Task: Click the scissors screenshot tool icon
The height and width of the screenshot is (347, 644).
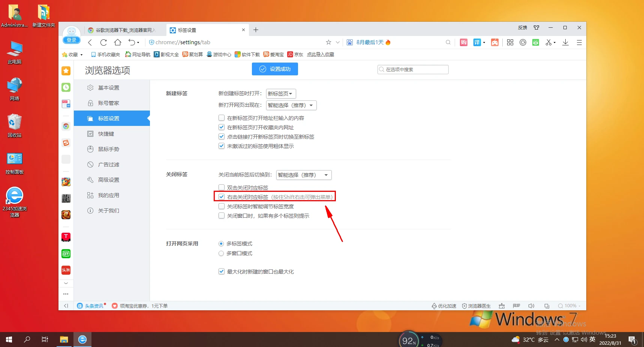Action: point(548,42)
